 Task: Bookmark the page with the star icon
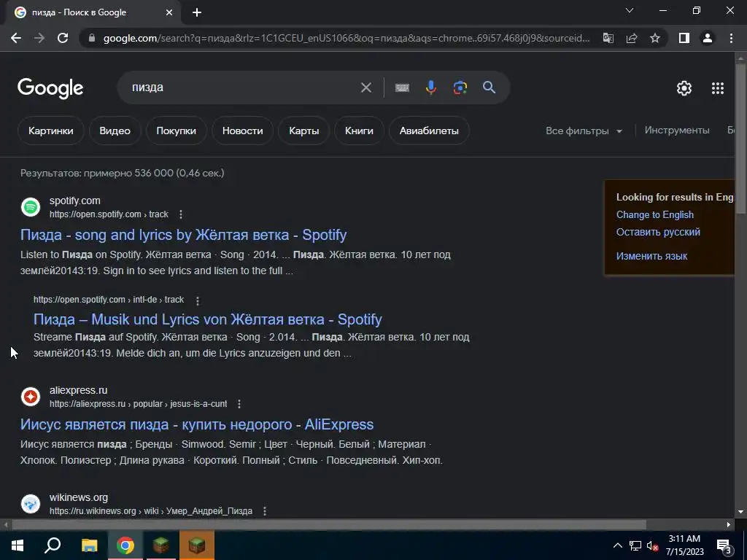pyautogui.click(x=655, y=38)
